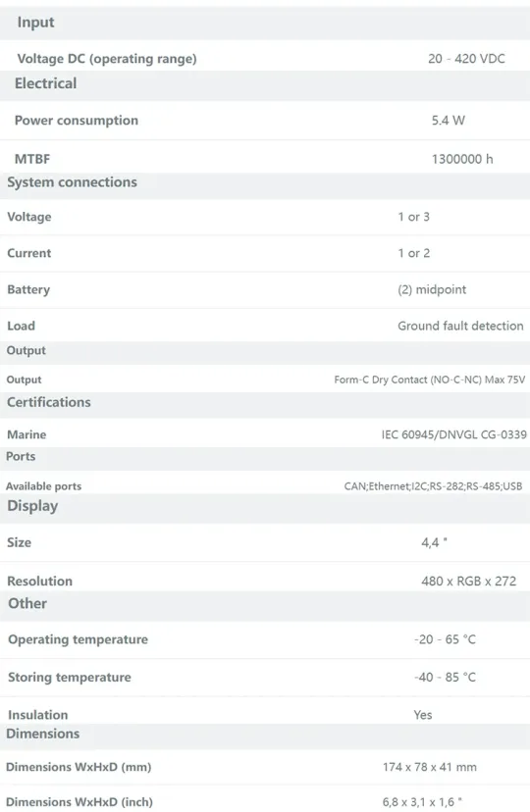
Task: Click the Other section header
Action: [27, 603]
